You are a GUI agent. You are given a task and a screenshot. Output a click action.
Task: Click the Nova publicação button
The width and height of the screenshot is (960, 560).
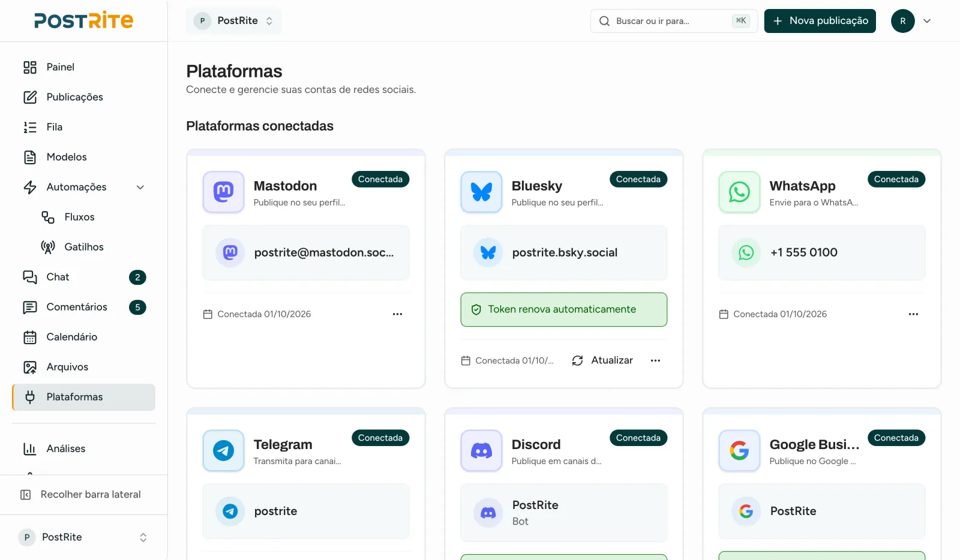[820, 21]
